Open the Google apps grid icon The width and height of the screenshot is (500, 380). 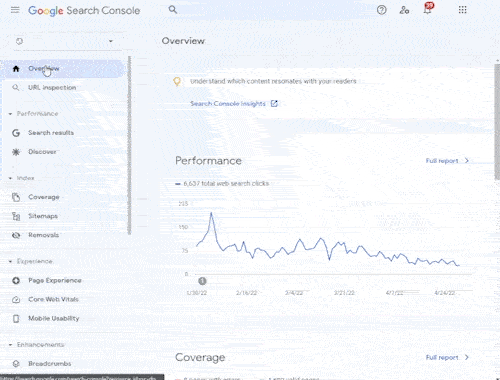[x=462, y=10]
